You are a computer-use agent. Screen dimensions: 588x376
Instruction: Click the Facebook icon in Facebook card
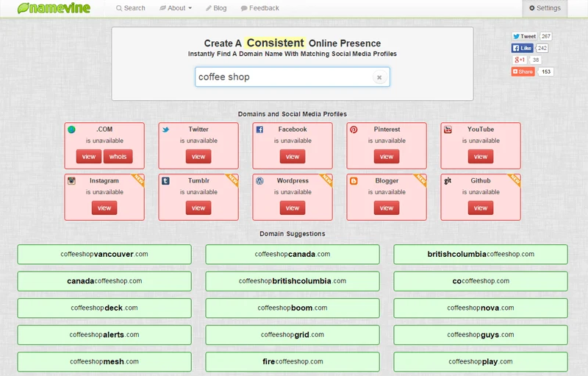259,130
